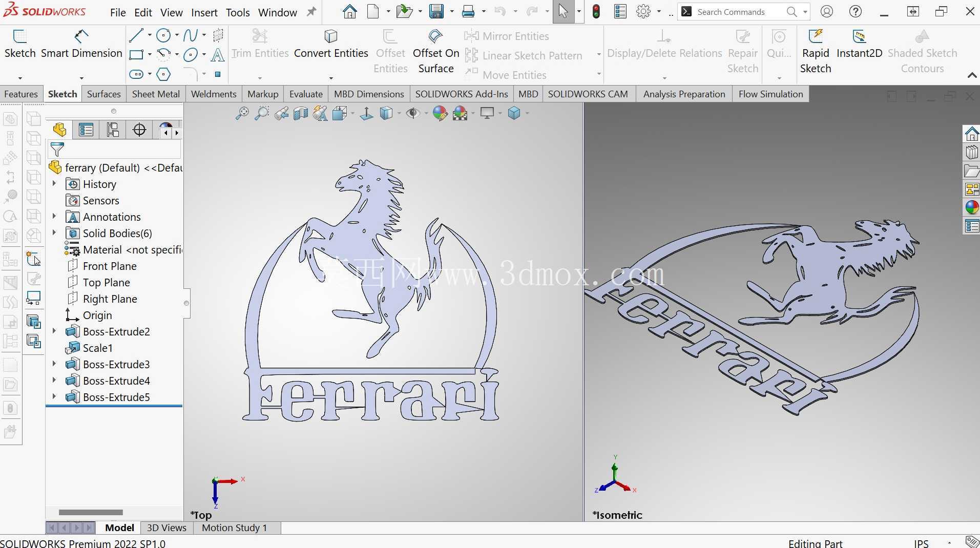Open DimXpertManager tab icon
Viewport: 980px width, 548px height.
[139, 130]
